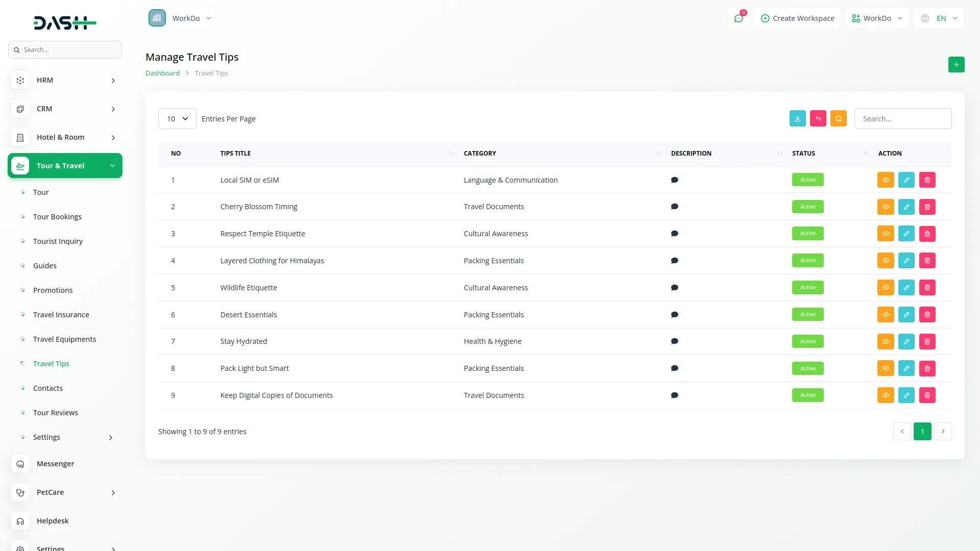
Task: Delete the Keep Digital Copies tip
Action: point(927,395)
